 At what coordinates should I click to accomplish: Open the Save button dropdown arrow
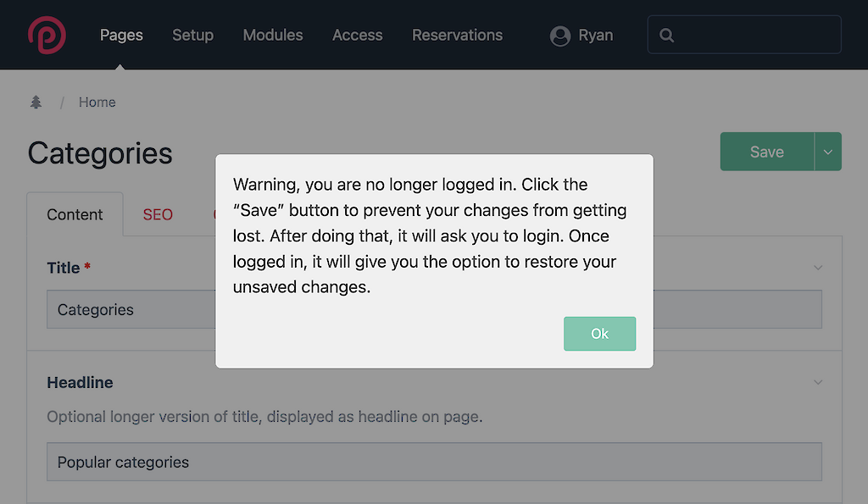(x=827, y=152)
